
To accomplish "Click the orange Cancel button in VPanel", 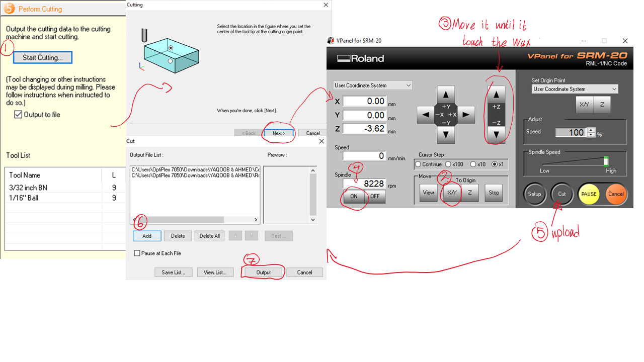I will coord(616,194).
